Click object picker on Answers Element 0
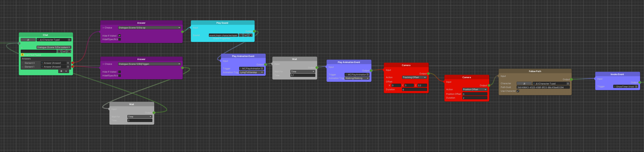This screenshot has width=644, height=152. [x=68, y=63]
